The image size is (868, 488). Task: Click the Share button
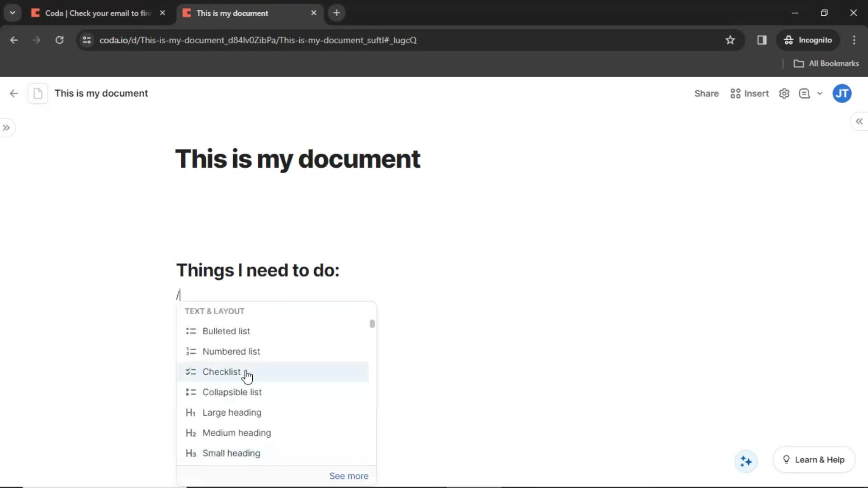point(707,93)
